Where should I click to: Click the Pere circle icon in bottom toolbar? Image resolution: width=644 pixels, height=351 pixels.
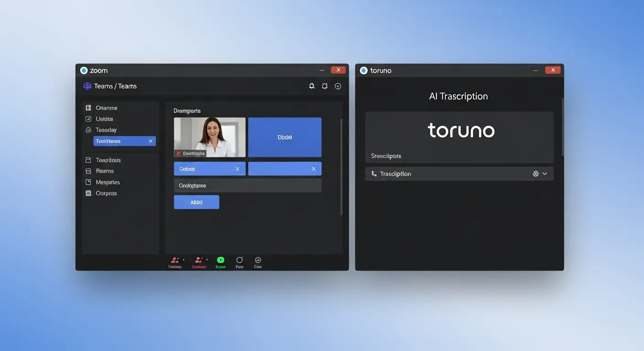239,260
